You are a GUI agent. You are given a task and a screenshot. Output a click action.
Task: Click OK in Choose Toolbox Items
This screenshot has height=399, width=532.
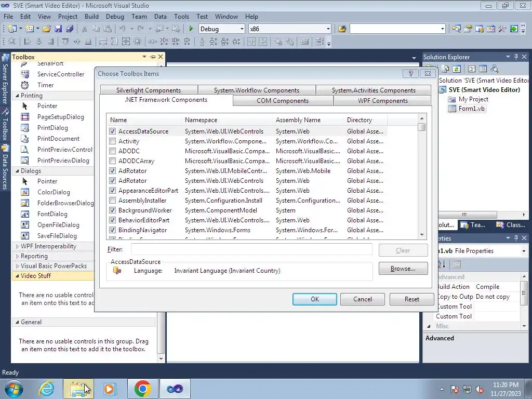[x=315, y=299]
